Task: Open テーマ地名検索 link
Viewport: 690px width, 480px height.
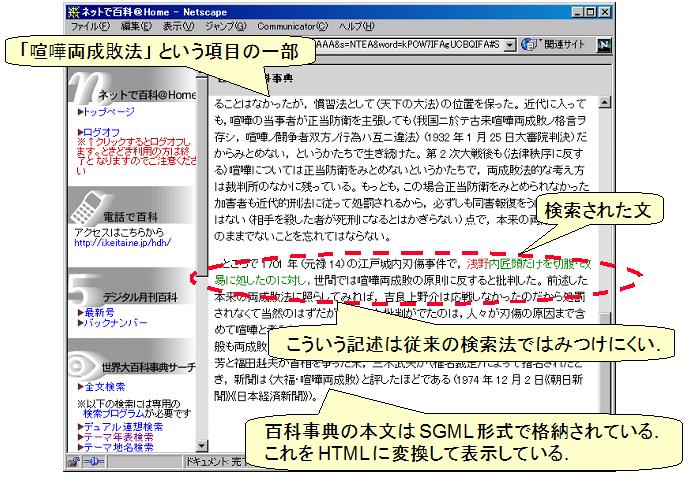Action: pyautogui.click(x=118, y=447)
